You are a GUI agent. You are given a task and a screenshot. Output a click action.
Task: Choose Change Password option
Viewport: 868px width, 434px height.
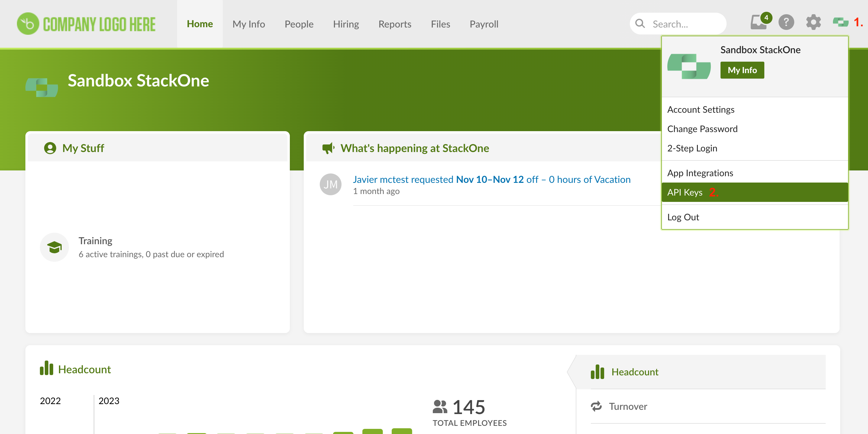pyautogui.click(x=702, y=129)
